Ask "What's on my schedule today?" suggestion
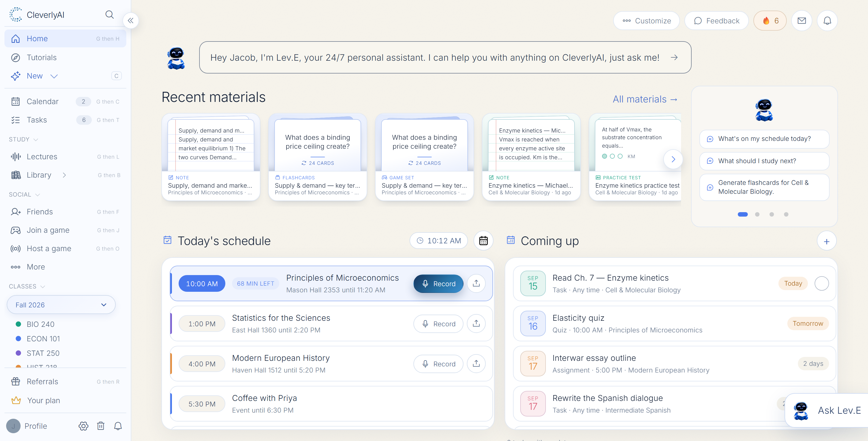 [x=764, y=139]
